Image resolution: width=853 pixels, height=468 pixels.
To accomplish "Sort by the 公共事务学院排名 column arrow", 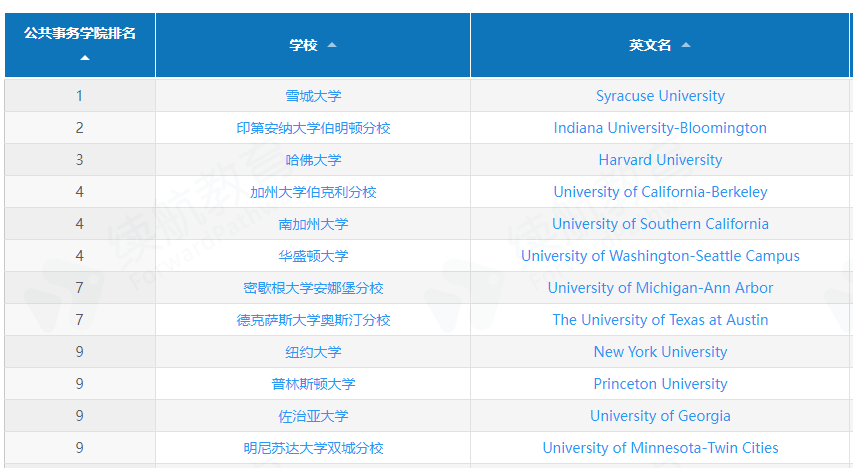I will coord(84,58).
